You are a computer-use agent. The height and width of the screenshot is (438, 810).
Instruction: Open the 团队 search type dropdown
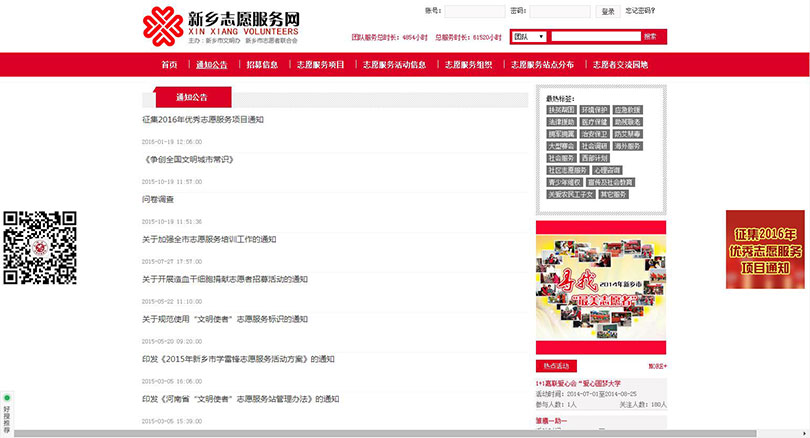tap(528, 37)
